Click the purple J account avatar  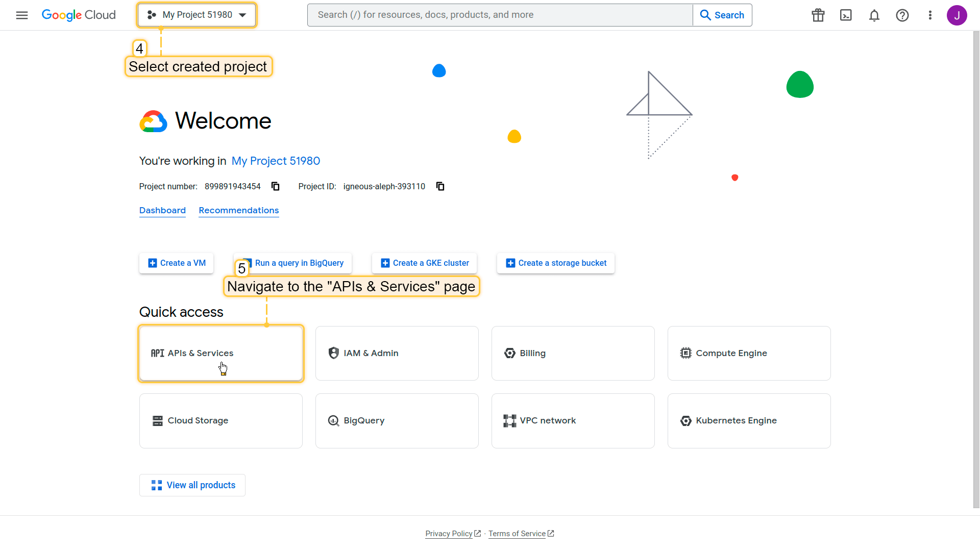(957, 15)
